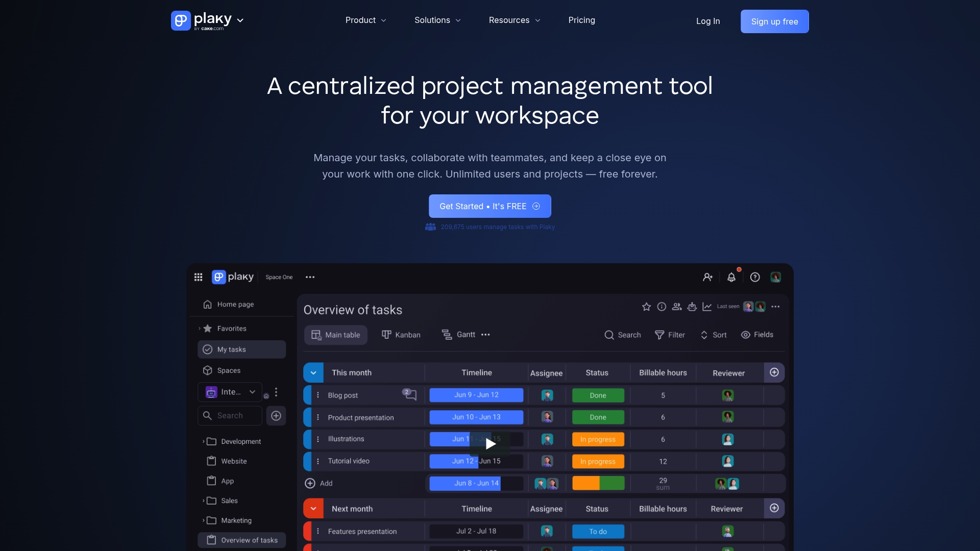Open the Inte... workspace dropdown

(x=230, y=392)
